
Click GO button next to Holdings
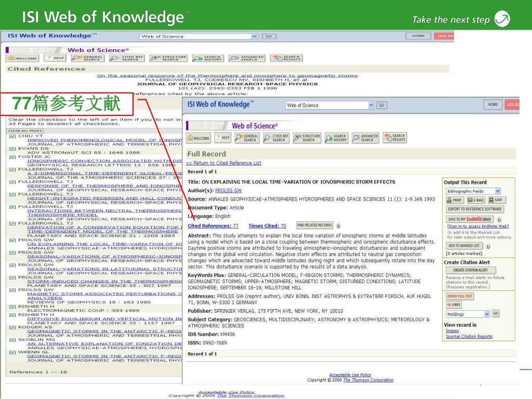(496, 313)
